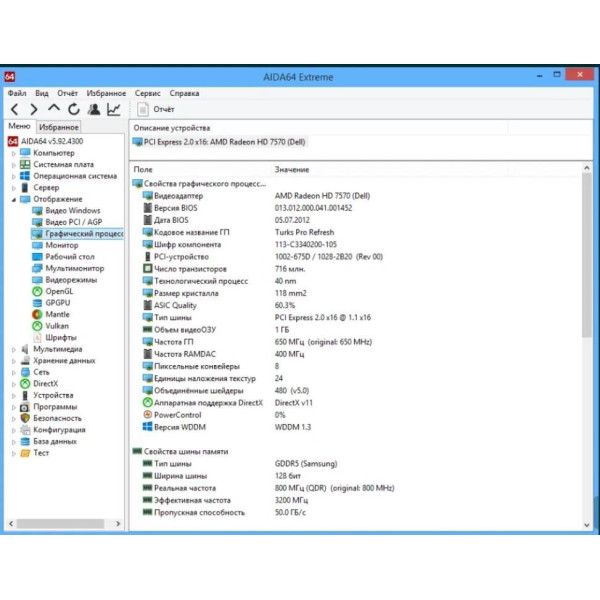Click the Поле column header

pos(143,170)
